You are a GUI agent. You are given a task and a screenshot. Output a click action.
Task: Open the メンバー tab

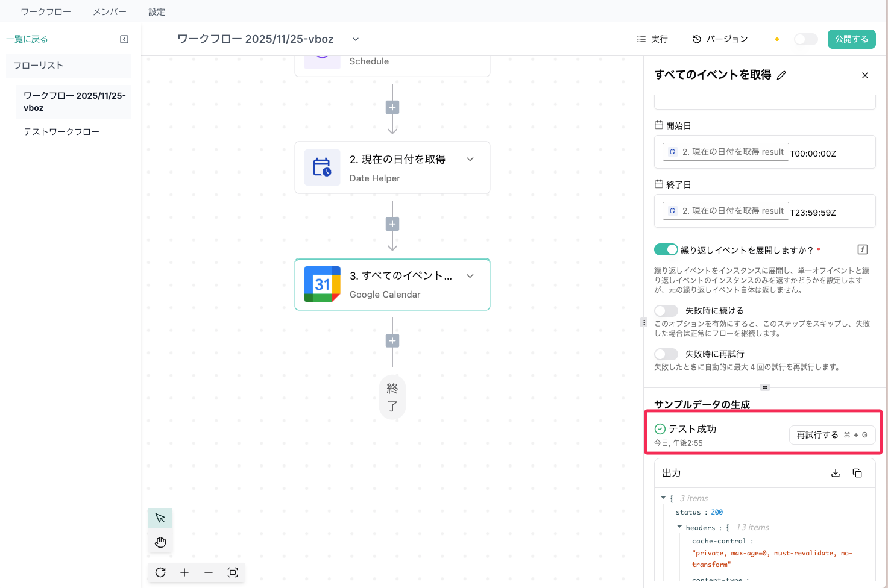coord(110,11)
